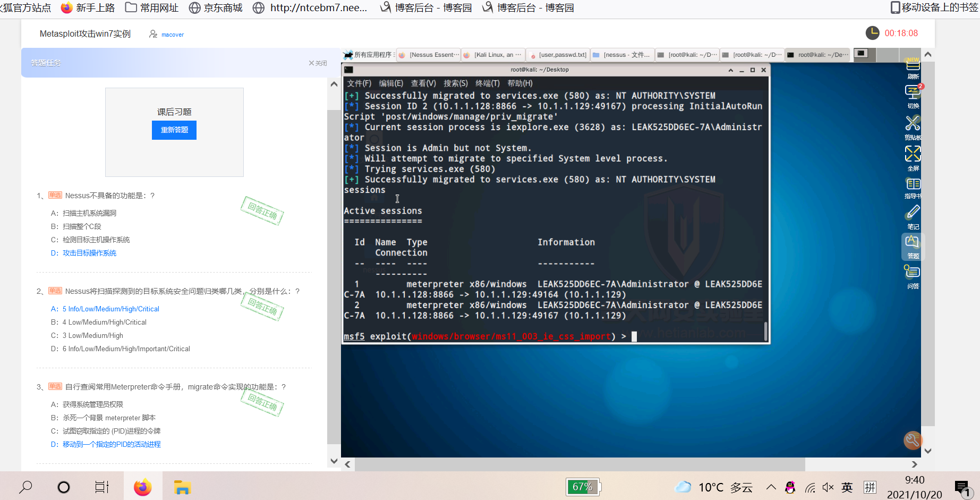
Task: Click the 移动设备上的书签 mobile bookmarks icon
Action: pos(896,7)
